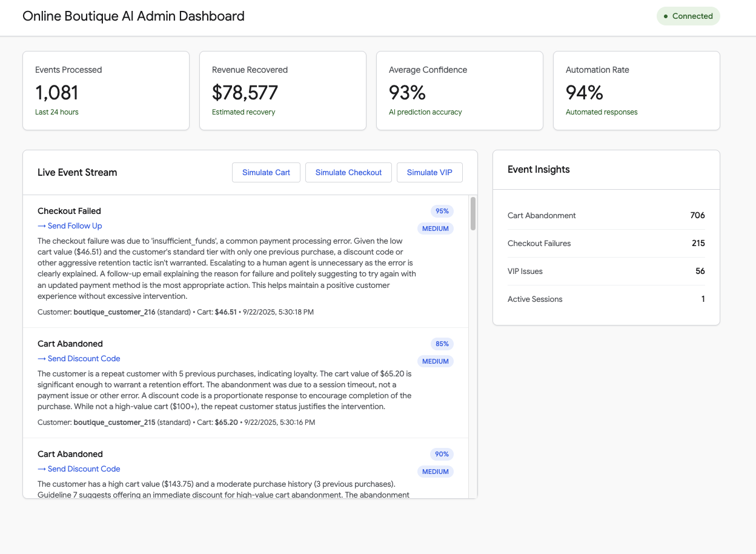The width and height of the screenshot is (756, 554).
Task: Click the 95% confidence badge
Action: (x=442, y=212)
